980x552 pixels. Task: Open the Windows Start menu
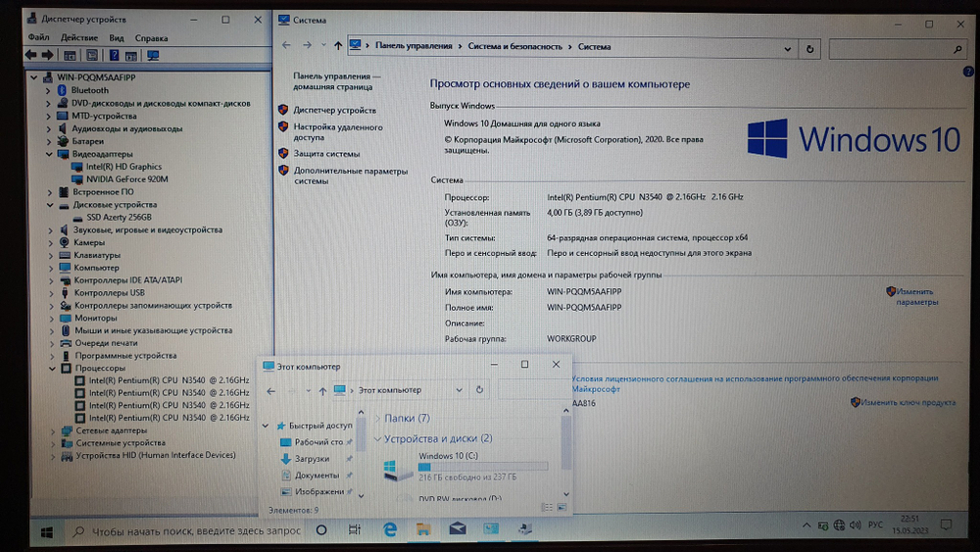46,531
